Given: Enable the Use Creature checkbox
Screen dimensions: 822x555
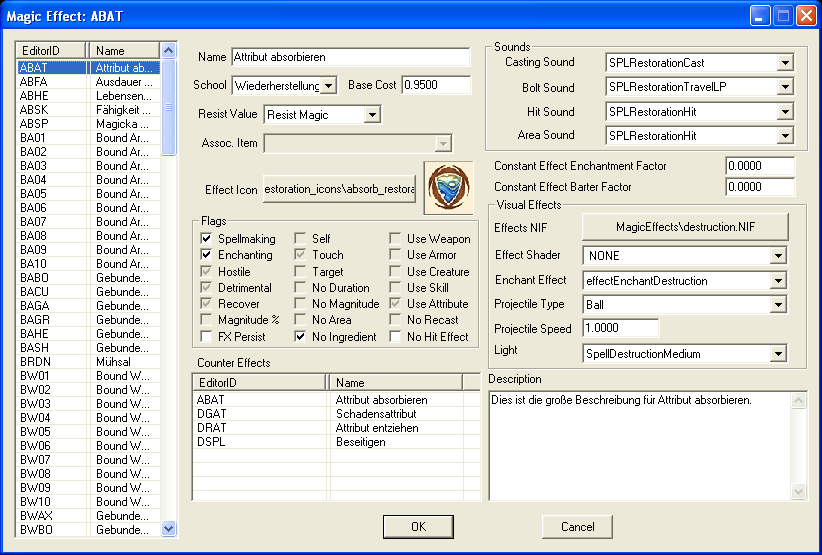Looking at the screenshot, I should tap(395, 271).
